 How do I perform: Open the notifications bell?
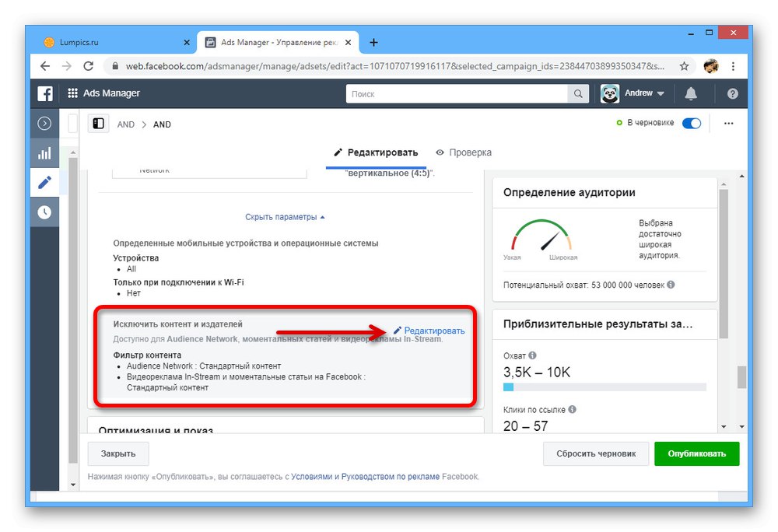(x=691, y=93)
